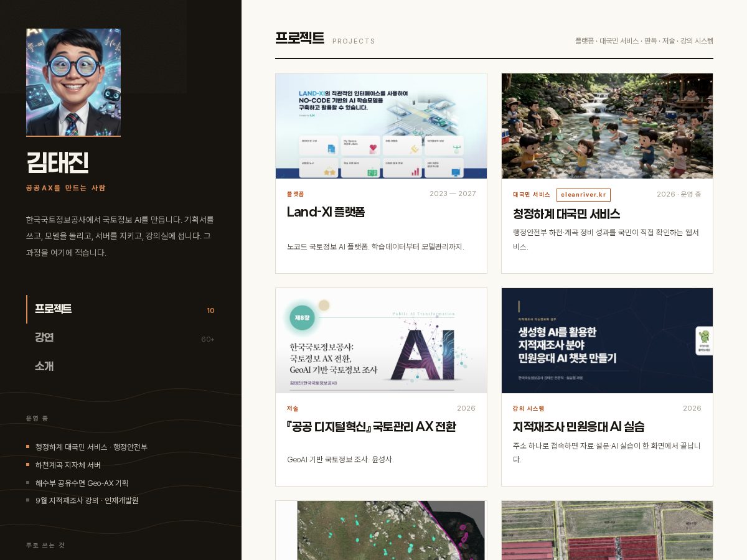Screen dimensions: 747x560
Task: Click the 프로젝트 PROJECTS section heading
Action: (325, 39)
